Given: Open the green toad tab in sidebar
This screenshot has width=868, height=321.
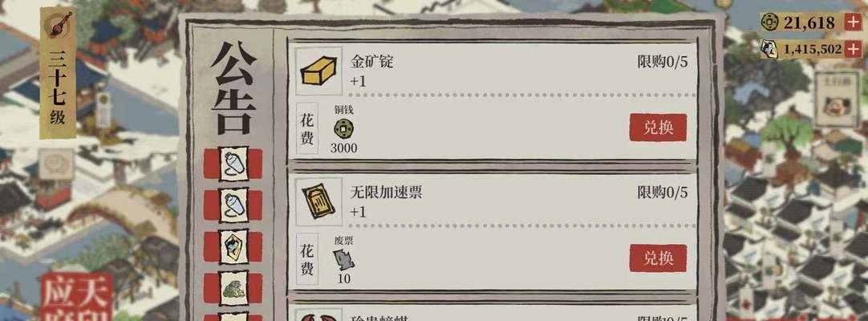Looking at the screenshot, I should click(233, 288).
